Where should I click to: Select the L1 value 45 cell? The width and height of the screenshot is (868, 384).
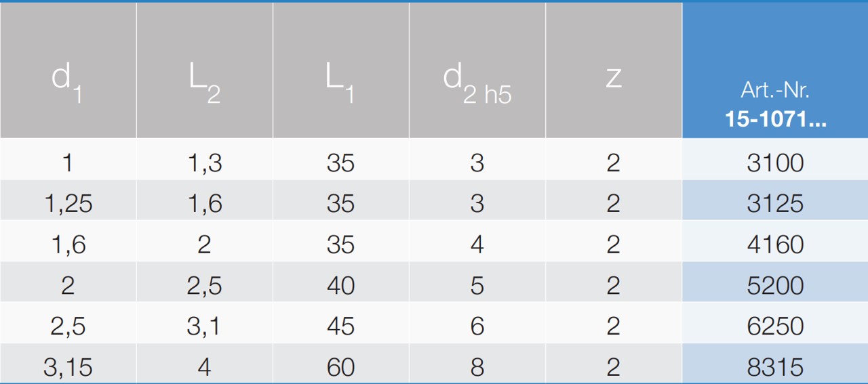click(340, 326)
